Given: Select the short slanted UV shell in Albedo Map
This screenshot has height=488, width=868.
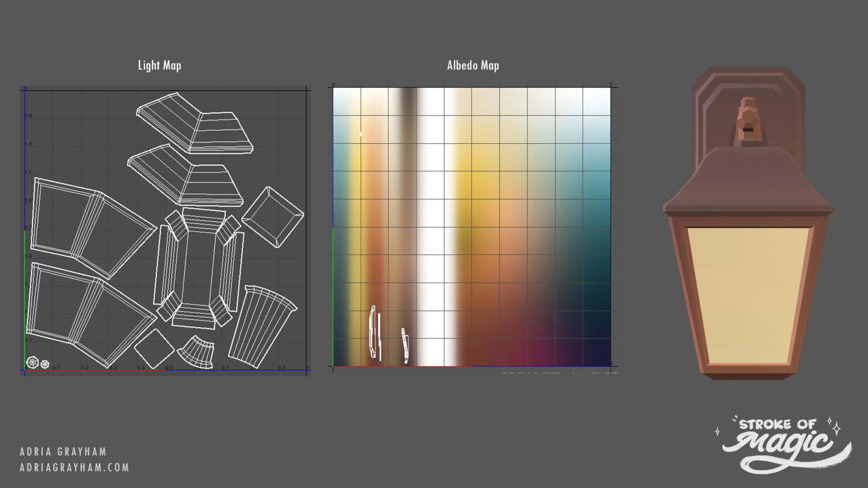Looking at the screenshot, I should click(x=405, y=345).
